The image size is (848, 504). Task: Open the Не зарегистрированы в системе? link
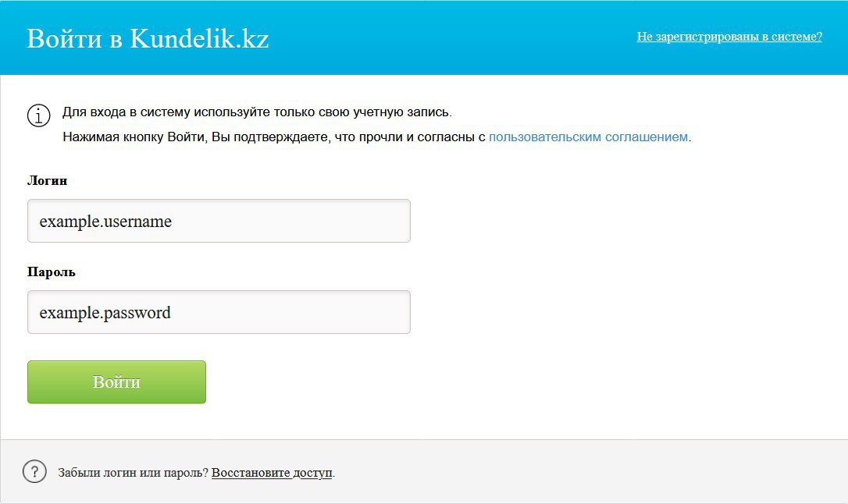click(x=729, y=36)
